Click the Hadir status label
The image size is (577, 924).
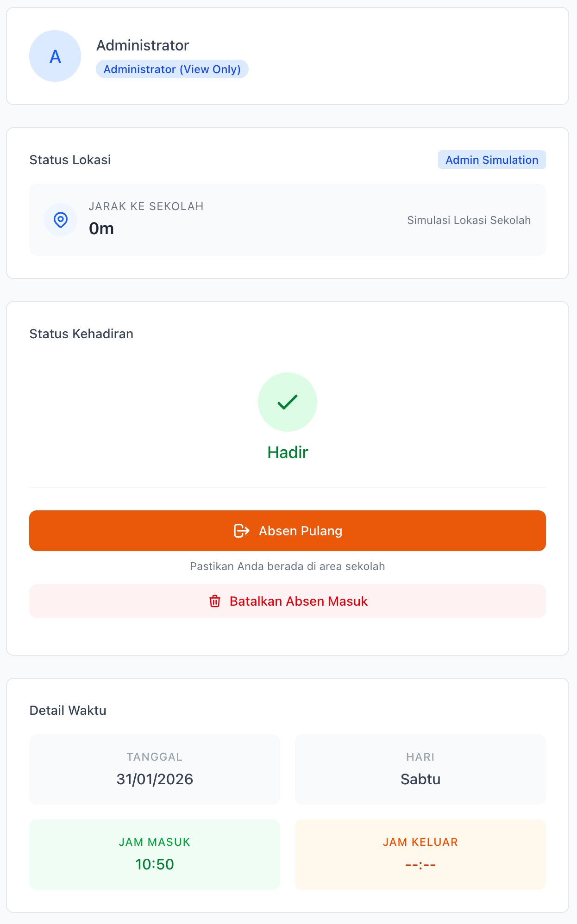pos(288,453)
